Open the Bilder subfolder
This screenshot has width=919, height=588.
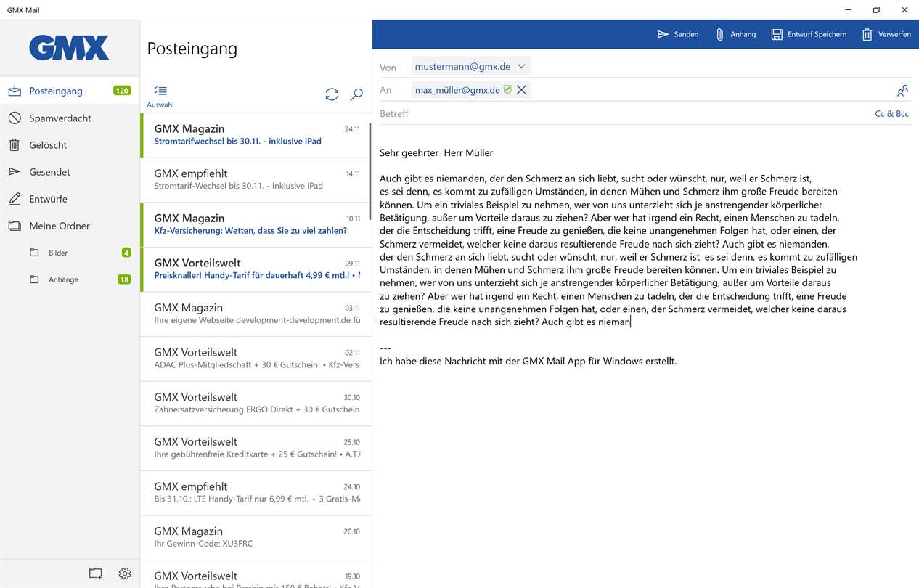click(x=70, y=253)
